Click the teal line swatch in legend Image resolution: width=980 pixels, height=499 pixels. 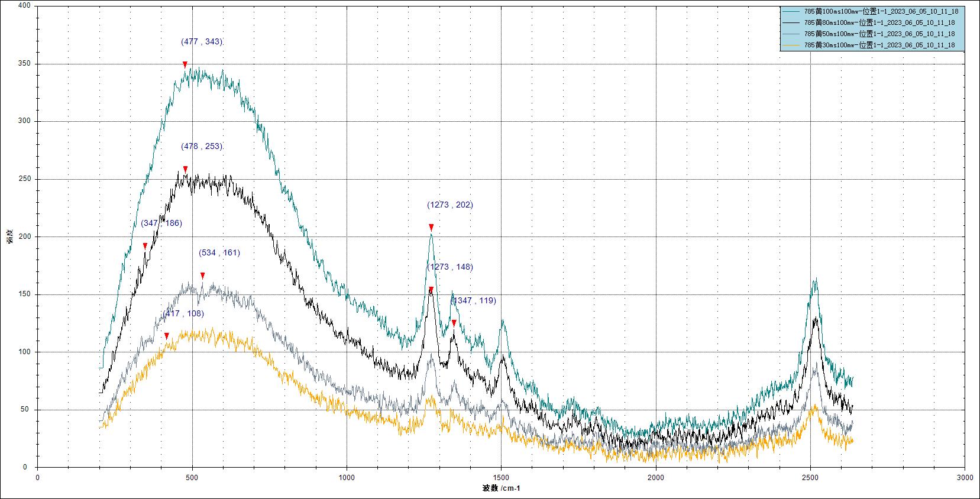coord(792,11)
